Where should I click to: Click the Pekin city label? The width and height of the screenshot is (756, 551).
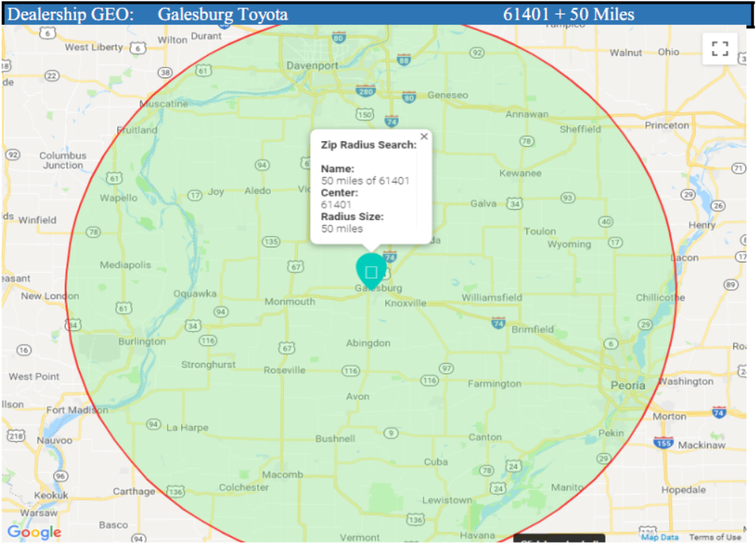[611, 433]
